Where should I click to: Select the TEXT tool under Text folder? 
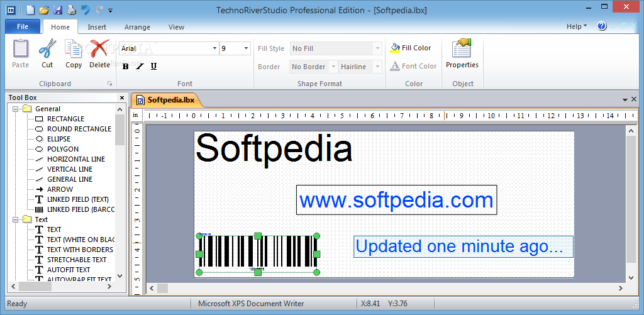[x=48, y=229]
